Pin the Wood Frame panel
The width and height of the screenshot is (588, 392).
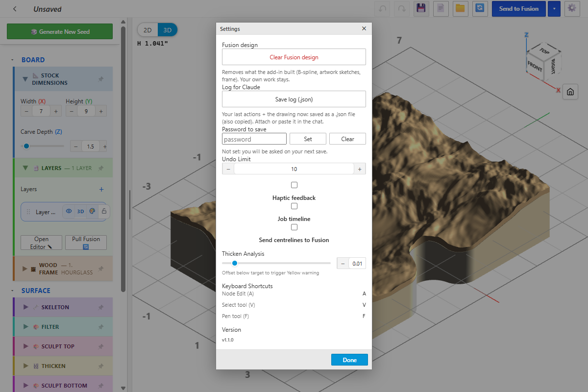tap(101, 269)
